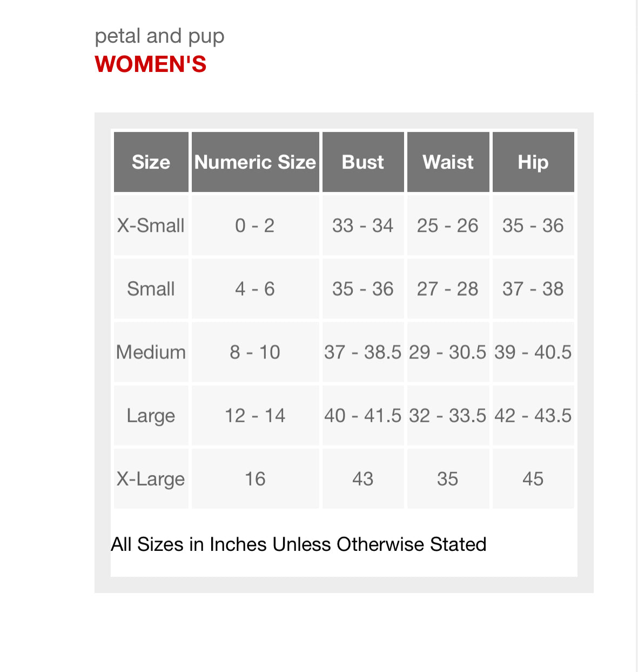
Task: Select numeric size cell 0 - 2
Action: 255,225
